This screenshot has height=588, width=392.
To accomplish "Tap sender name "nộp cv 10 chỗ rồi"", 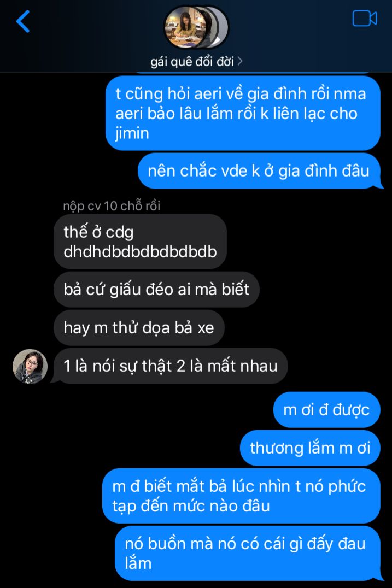I will (112, 206).
